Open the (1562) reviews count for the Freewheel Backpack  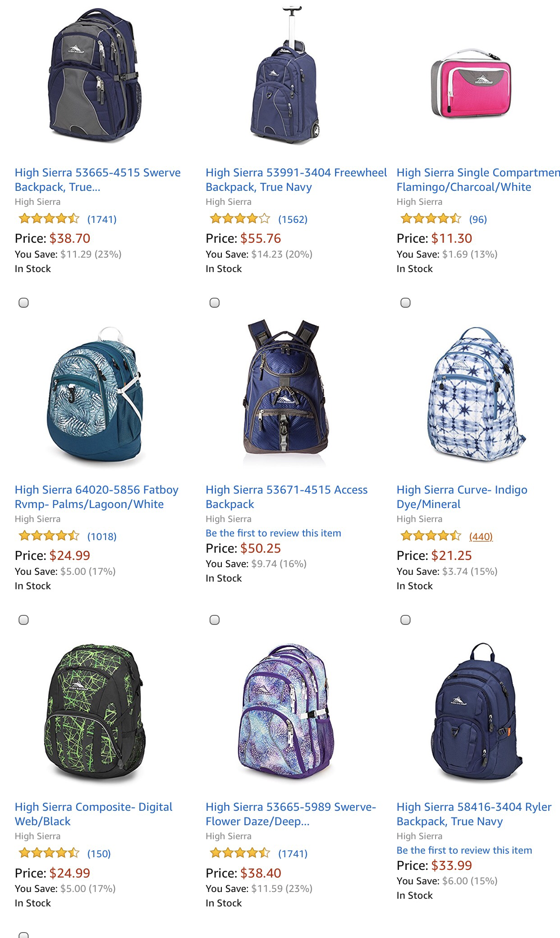(293, 219)
